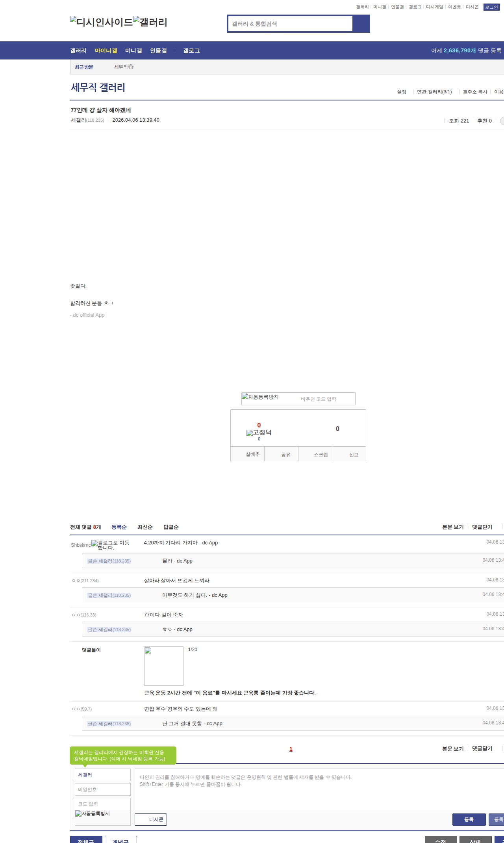Open 디시게임 in the top links
This screenshot has height=843, width=504.
434,7
